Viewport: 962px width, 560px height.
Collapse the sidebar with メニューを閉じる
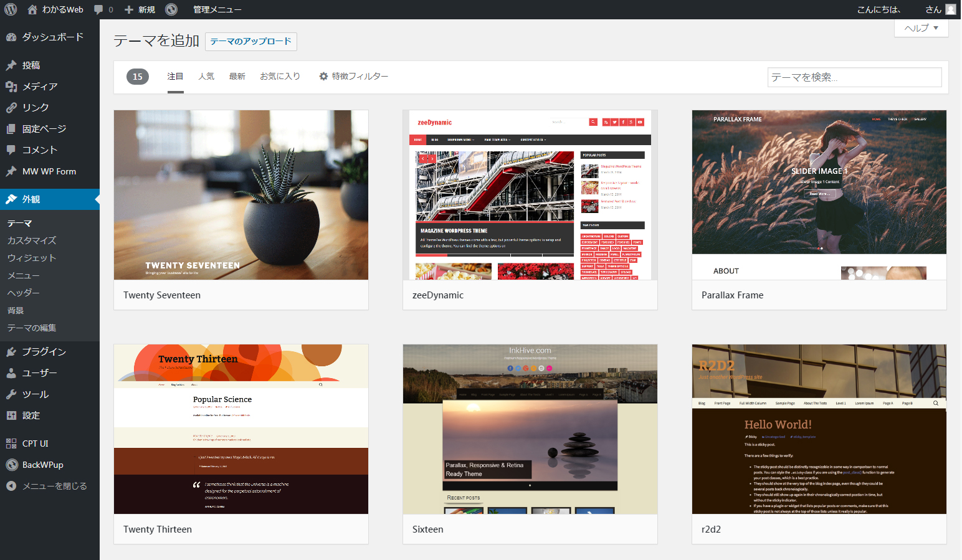47,486
